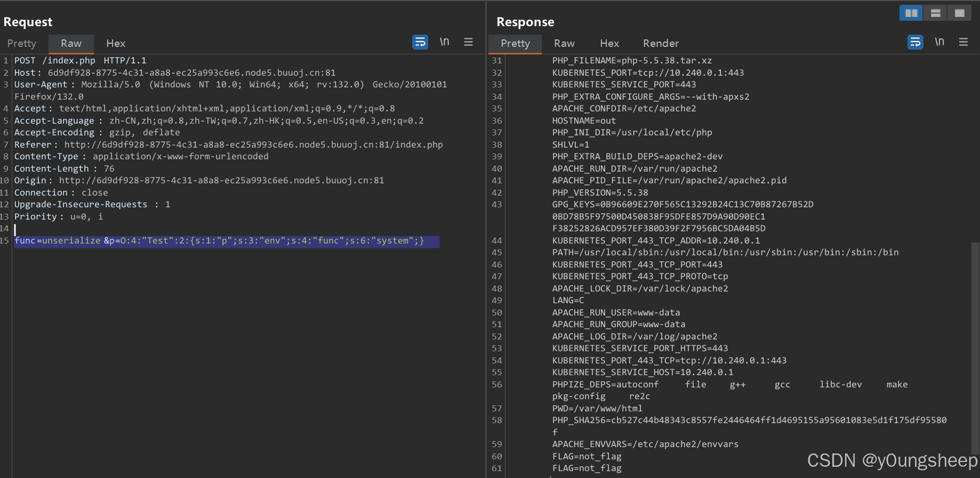This screenshot has height=478, width=980.
Task: Select the Response Pretty tab
Action: click(x=515, y=44)
